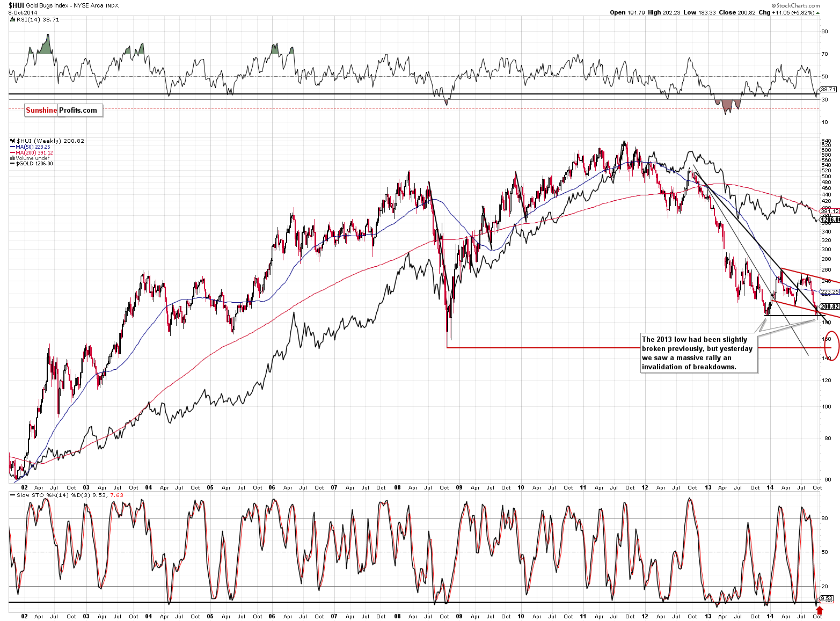Image resolution: width=840 pixels, height=621 pixels.
Task: Click year '02' on the lowest time axis
Action: pyautogui.click(x=24, y=616)
